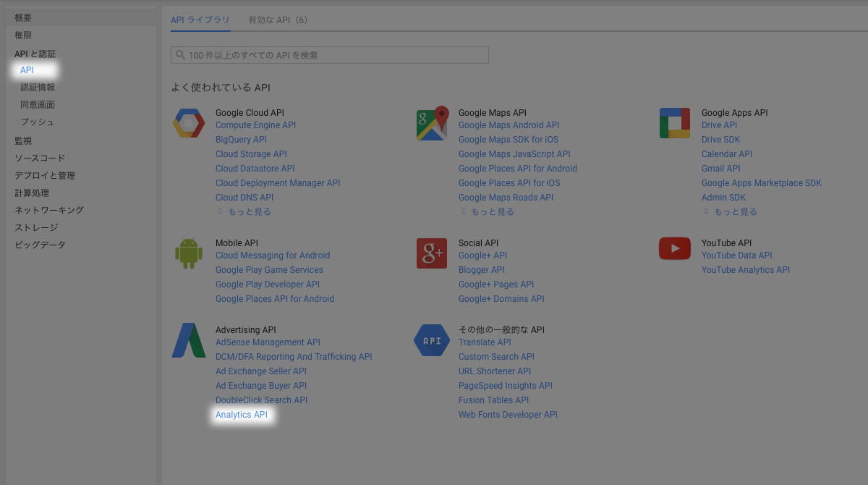The image size is (868, 485).
Task: Open プッシュ in the sidebar
Action: 38,122
